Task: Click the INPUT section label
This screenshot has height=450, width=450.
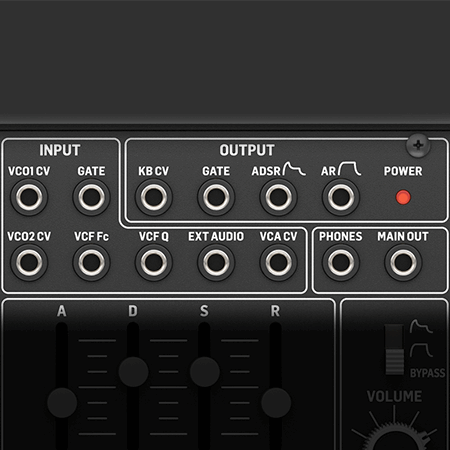Action: [60, 150]
